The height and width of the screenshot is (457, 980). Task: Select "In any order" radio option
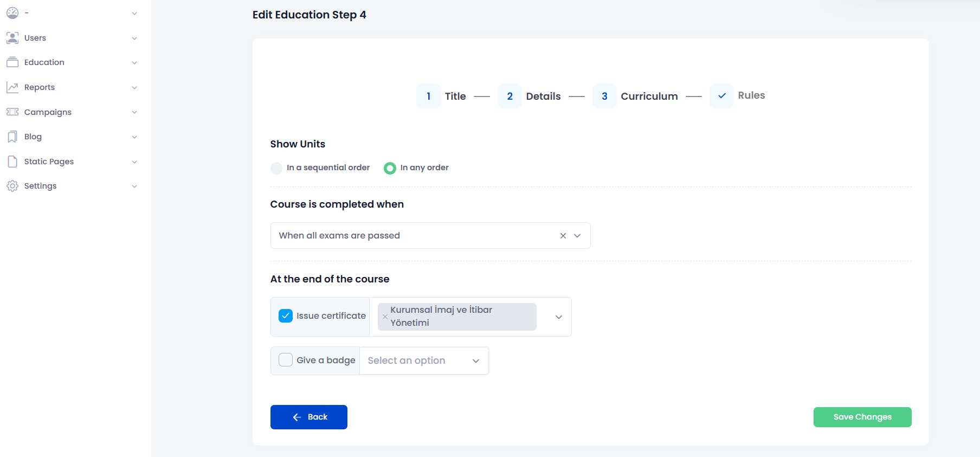click(390, 168)
